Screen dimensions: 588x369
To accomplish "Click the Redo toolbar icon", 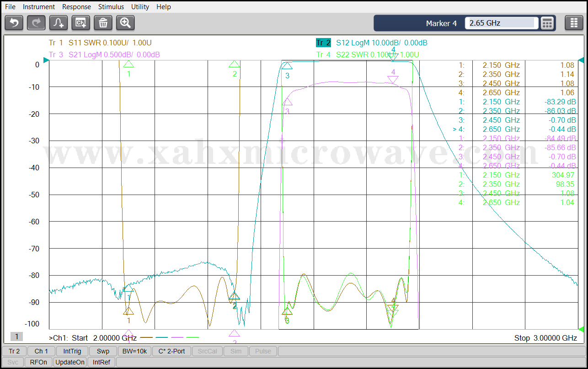I will pos(37,22).
